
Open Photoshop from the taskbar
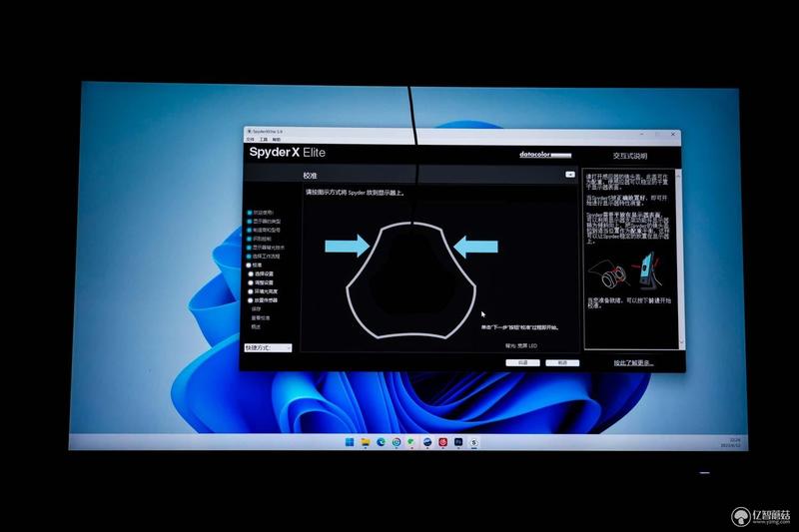[x=458, y=442]
